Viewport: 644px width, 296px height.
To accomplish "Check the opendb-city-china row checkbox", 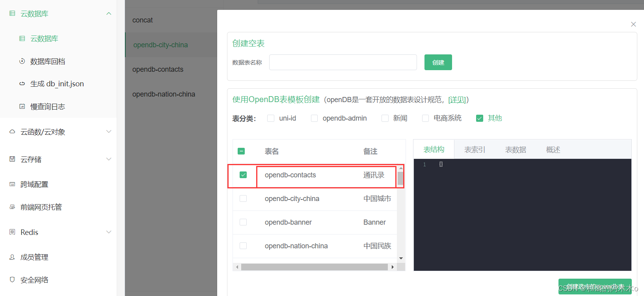I will tap(243, 198).
